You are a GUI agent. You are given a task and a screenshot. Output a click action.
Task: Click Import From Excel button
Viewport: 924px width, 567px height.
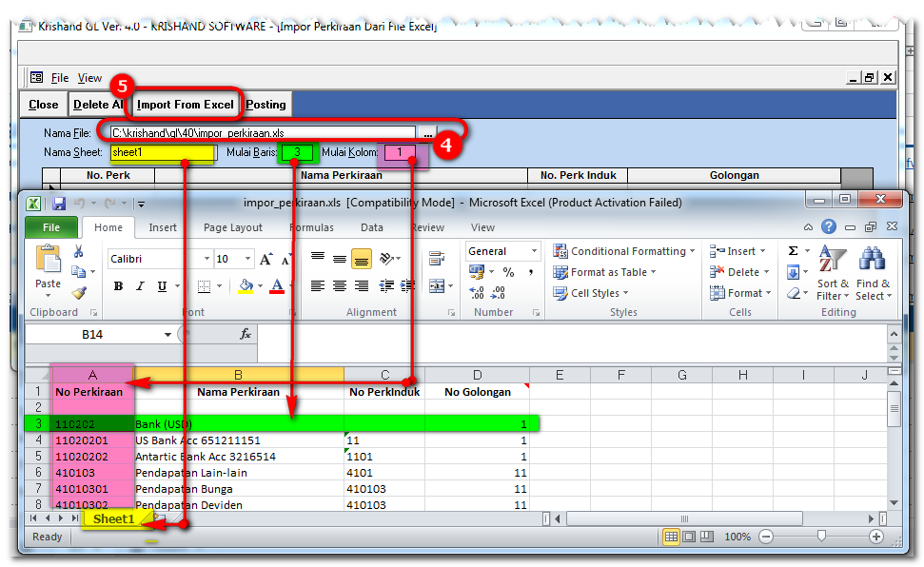185,105
